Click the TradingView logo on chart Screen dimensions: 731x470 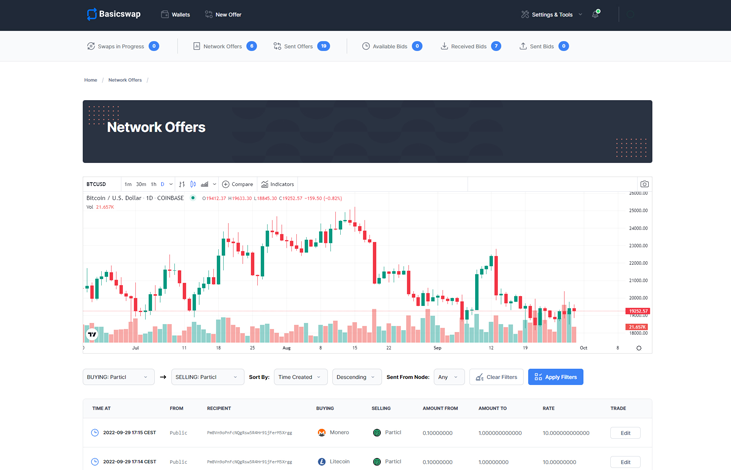(x=92, y=334)
